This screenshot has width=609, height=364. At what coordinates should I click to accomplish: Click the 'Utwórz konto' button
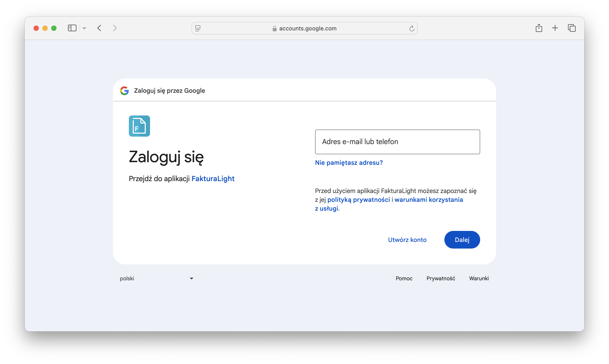[407, 240]
